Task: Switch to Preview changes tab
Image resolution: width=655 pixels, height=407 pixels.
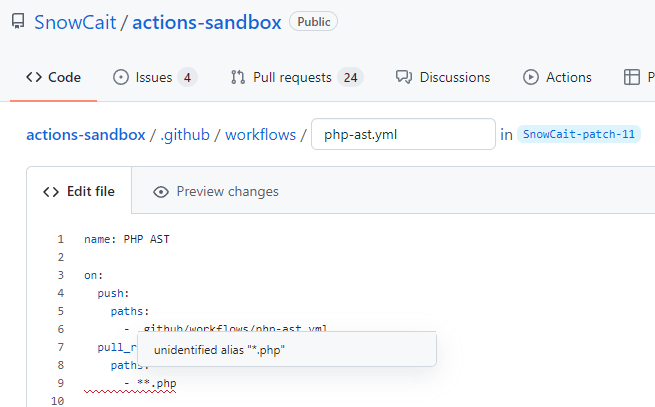Action: coord(216,191)
